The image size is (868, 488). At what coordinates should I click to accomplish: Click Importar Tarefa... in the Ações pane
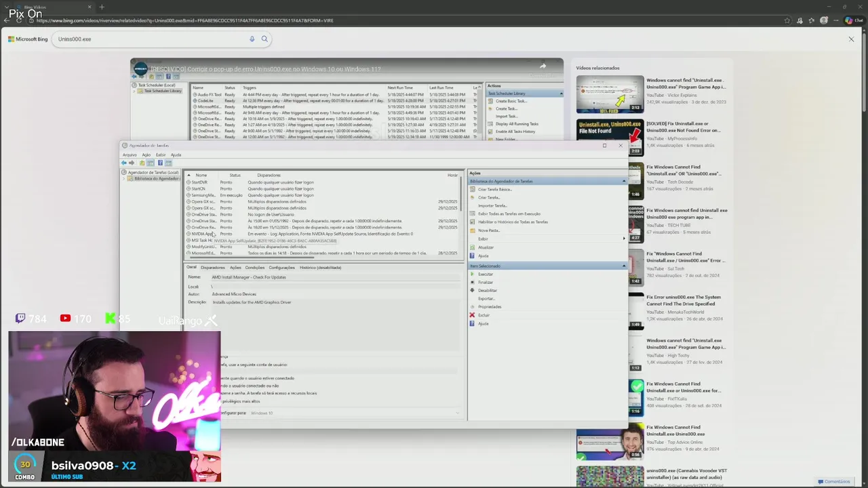pyautogui.click(x=492, y=205)
